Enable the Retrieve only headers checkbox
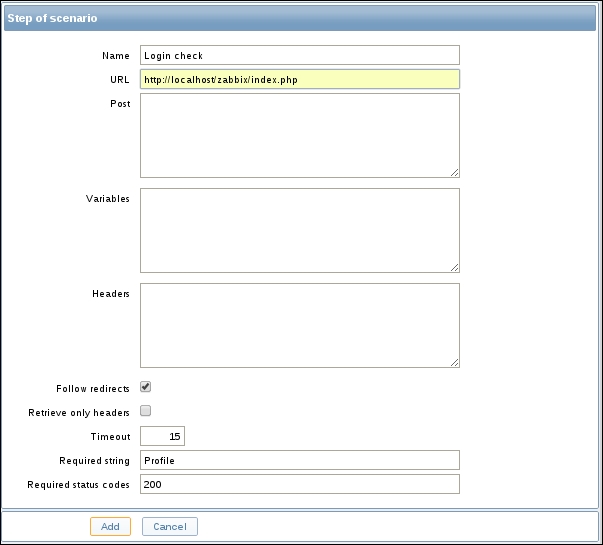 (x=146, y=411)
